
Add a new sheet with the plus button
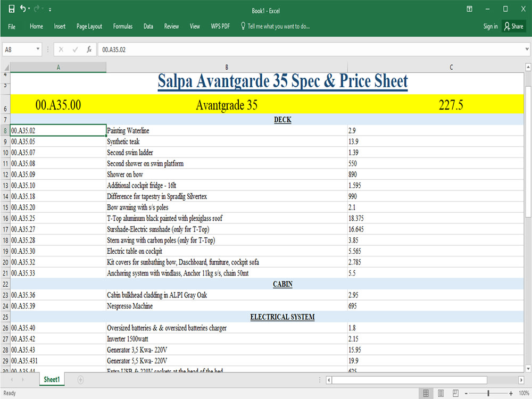80,379
